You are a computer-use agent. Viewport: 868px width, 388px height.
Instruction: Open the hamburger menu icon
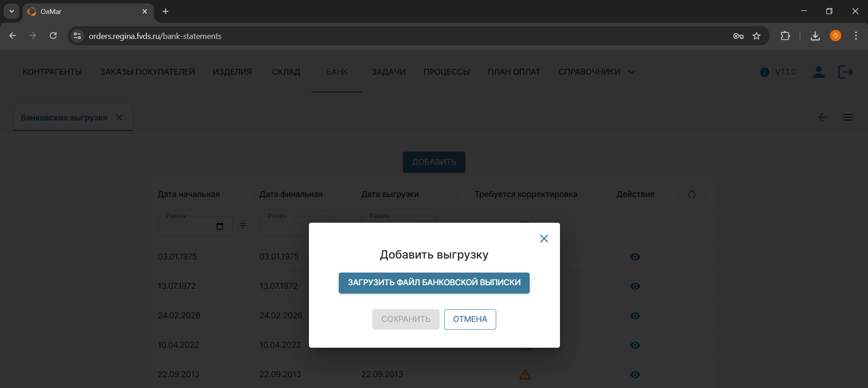848,118
